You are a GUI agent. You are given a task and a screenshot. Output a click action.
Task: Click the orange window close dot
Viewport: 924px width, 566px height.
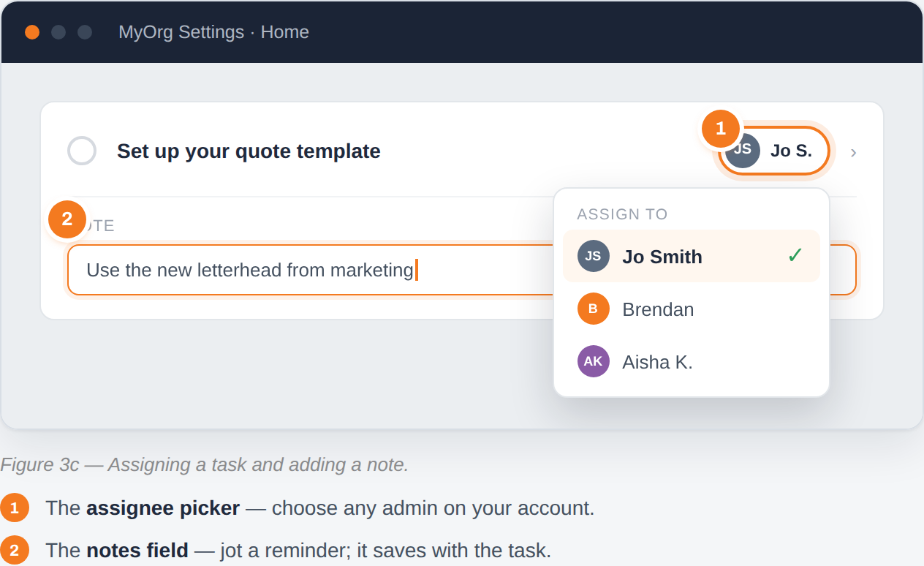click(32, 32)
